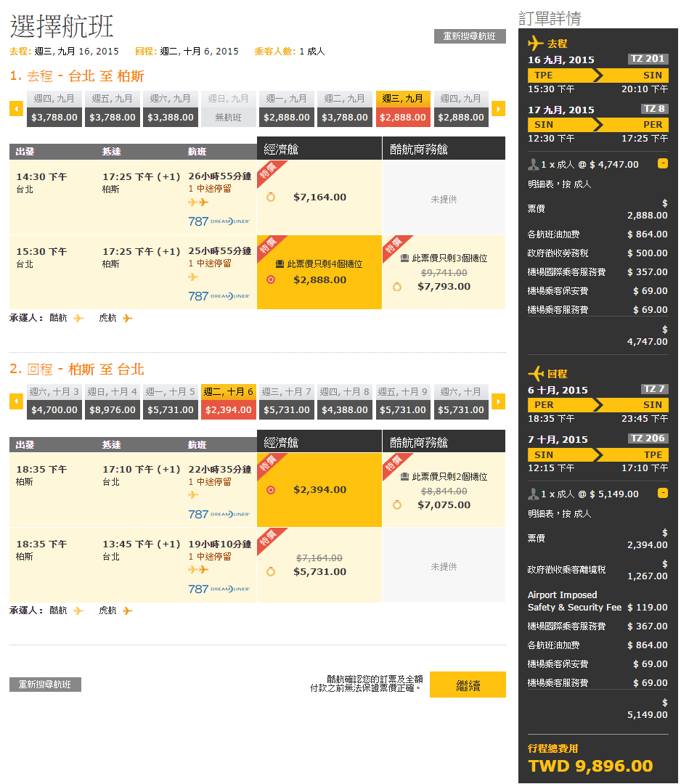
Task: Click 經濟艙 column header in outbound table
Action: (319, 149)
